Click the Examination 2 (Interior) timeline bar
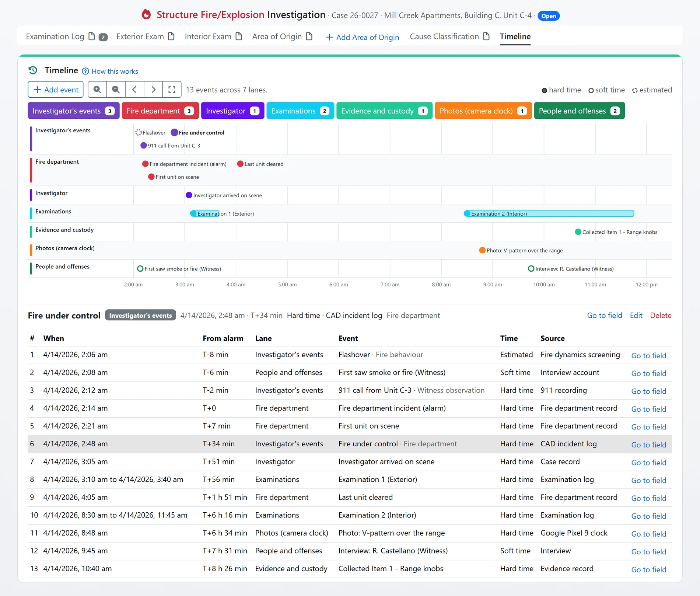 [549, 213]
